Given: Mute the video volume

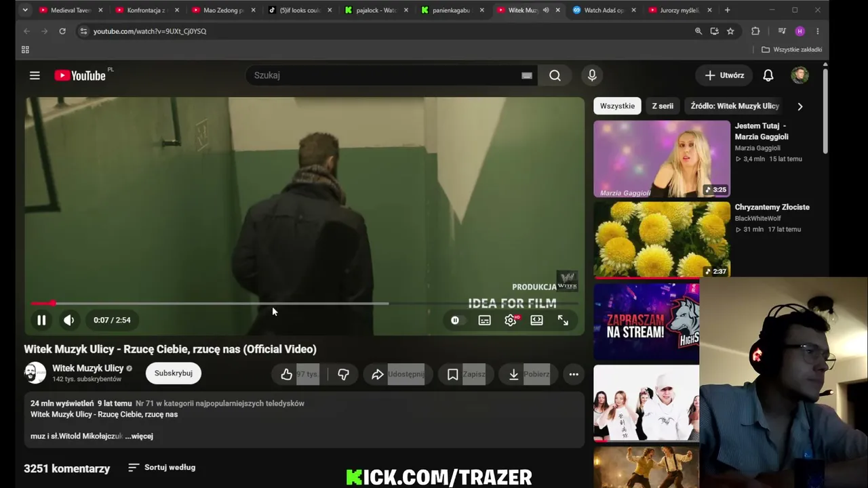Looking at the screenshot, I should coord(68,320).
